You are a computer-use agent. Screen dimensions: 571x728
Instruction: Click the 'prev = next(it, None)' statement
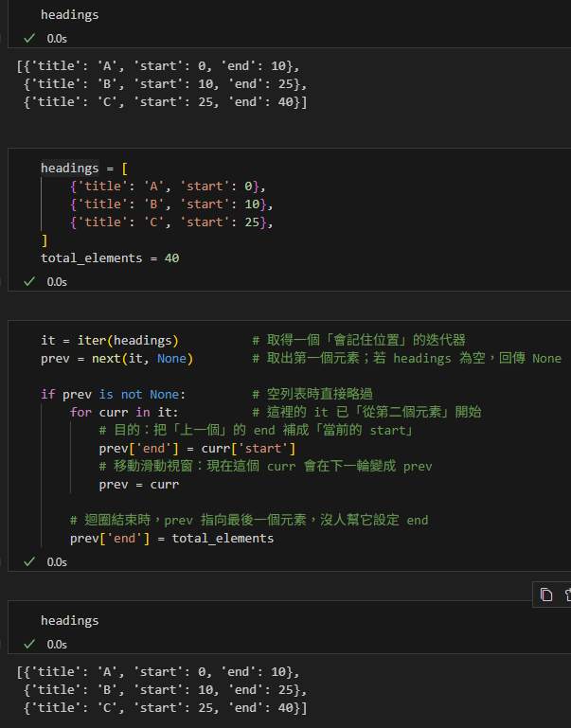point(114,358)
